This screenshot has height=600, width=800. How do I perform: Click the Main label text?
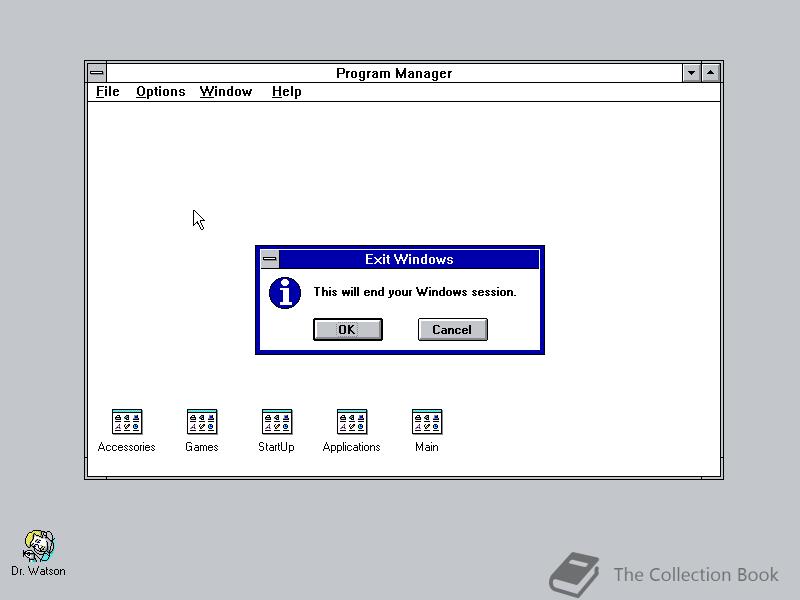tap(427, 447)
